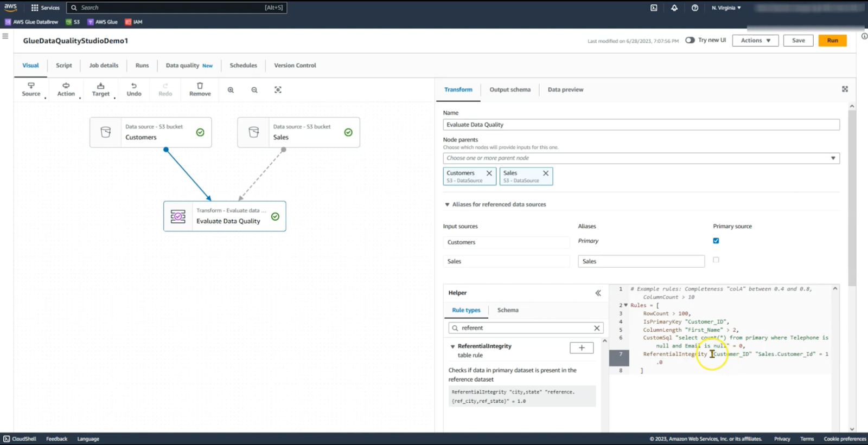Clear the referent search text
The width and height of the screenshot is (868, 445).
click(597, 328)
